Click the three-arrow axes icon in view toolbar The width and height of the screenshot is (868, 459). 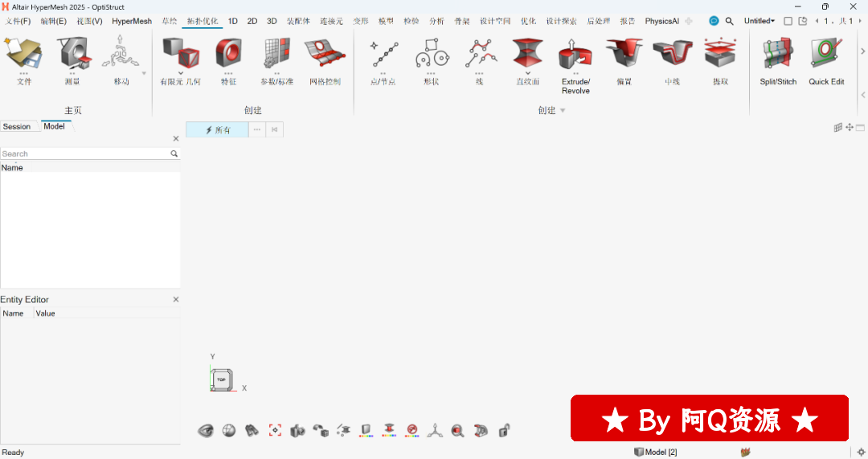435,430
